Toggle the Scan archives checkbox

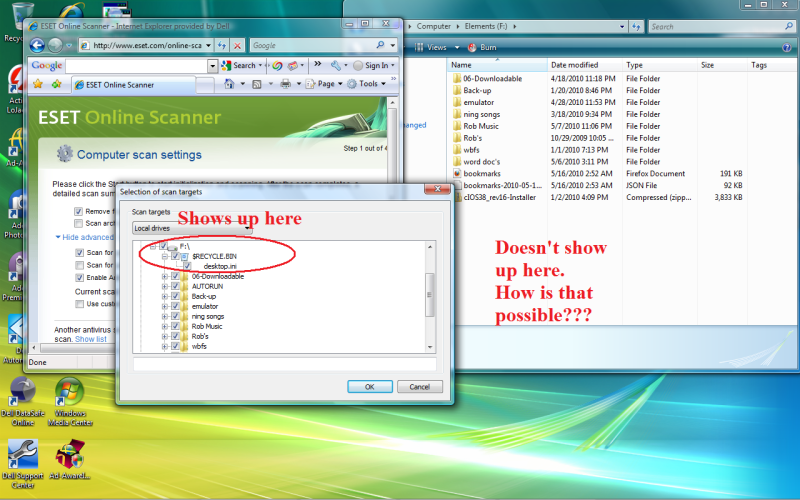[x=79, y=223]
